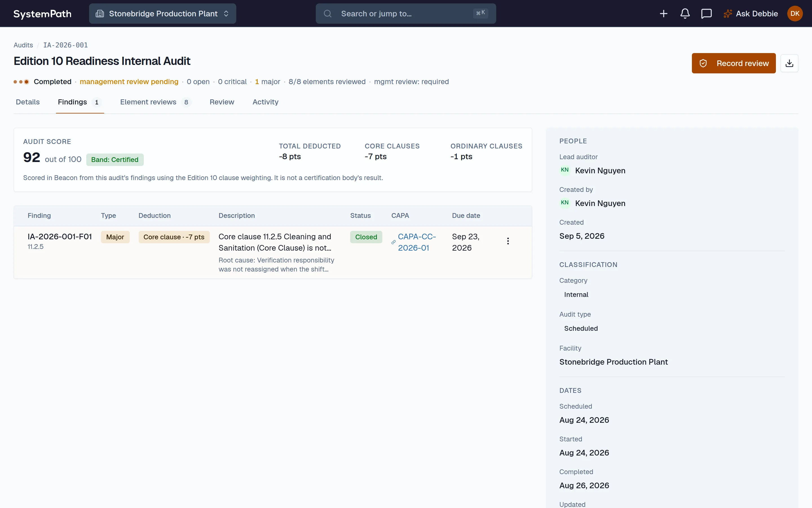Click the KN avatar under Lead auditor

tap(565, 170)
